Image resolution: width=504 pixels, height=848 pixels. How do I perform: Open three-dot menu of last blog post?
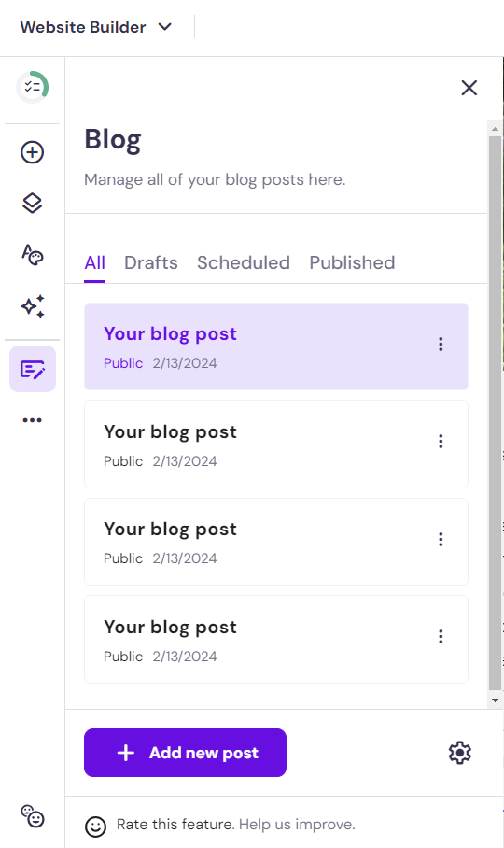(441, 637)
